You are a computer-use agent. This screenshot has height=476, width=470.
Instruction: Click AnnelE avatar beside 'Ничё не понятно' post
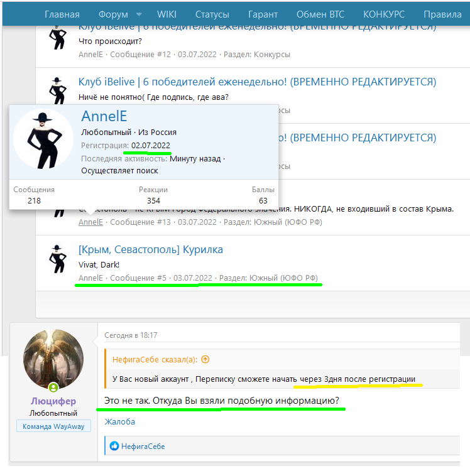coord(57,90)
